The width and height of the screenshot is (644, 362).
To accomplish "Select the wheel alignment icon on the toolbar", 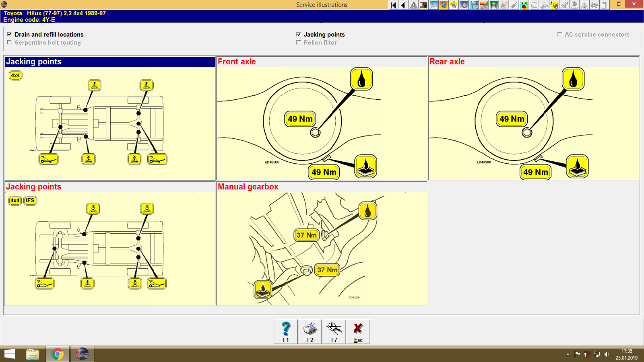I will (x=463, y=5).
